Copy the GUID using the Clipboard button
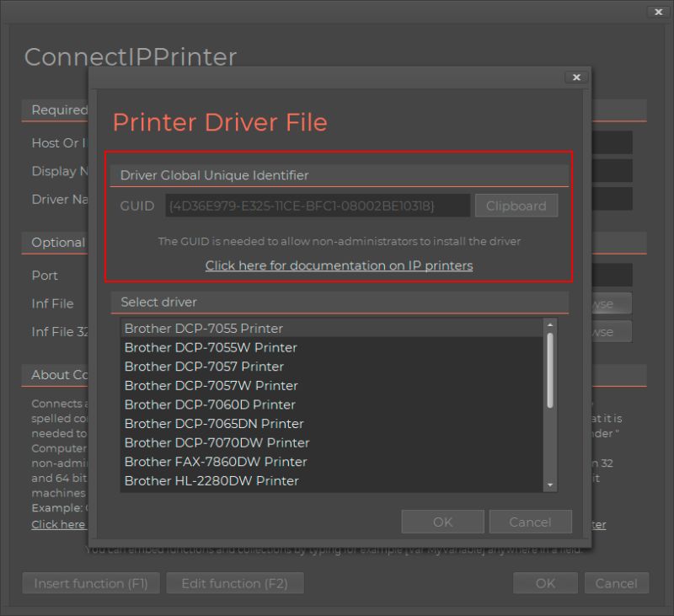This screenshot has height=616, width=674. click(516, 206)
